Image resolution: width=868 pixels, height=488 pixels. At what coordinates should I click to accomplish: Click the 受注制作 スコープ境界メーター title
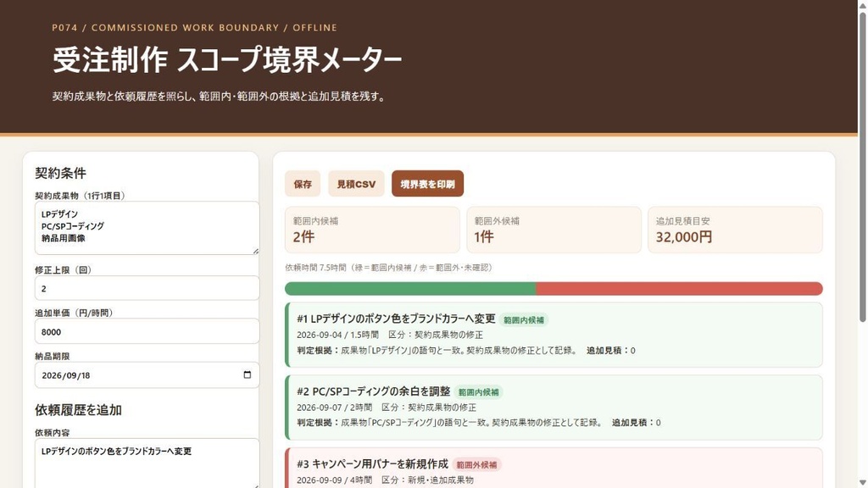tap(227, 60)
